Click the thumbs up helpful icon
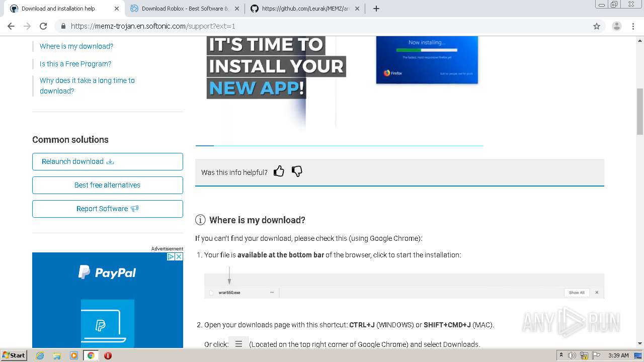This screenshot has height=362, width=644. [279, 171]
